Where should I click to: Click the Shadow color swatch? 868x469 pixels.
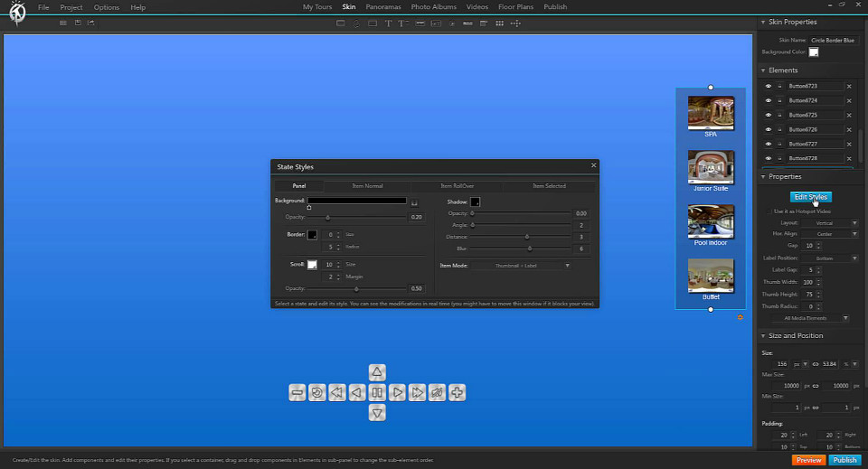click(x=475, y=202)
